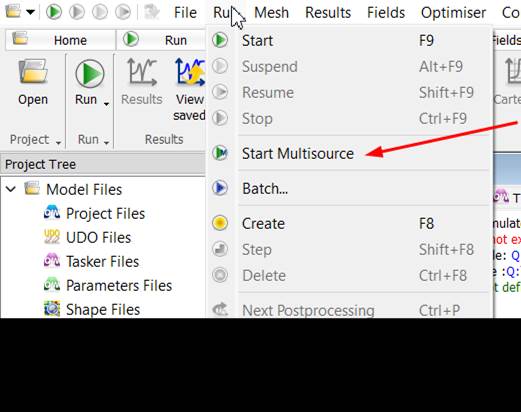The width and height of the screenshot is (521, 412).
Task: Click the Start Multisource menu icon
Action: pos(220,153)
